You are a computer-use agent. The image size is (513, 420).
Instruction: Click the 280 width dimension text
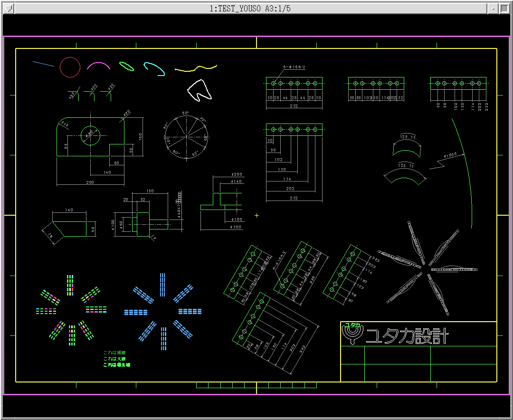[x=90, y=182]
